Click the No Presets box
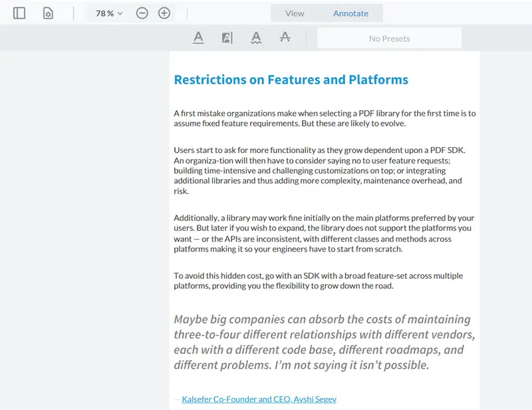532x410 pixels. coord(389,39)
